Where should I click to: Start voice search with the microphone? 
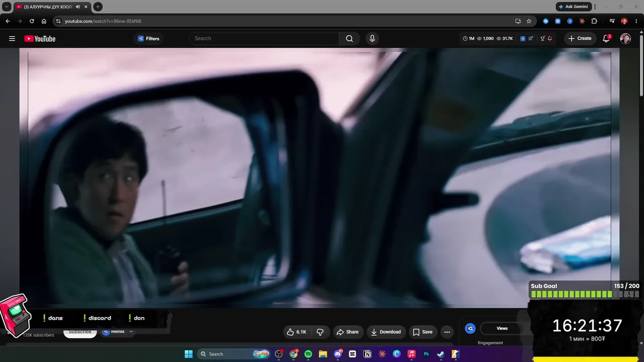372,39
